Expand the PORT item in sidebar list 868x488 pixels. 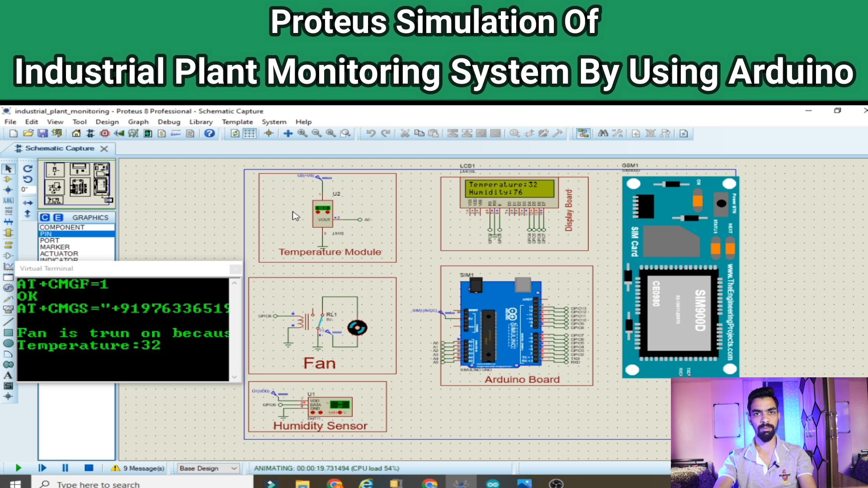coord(50,240)
